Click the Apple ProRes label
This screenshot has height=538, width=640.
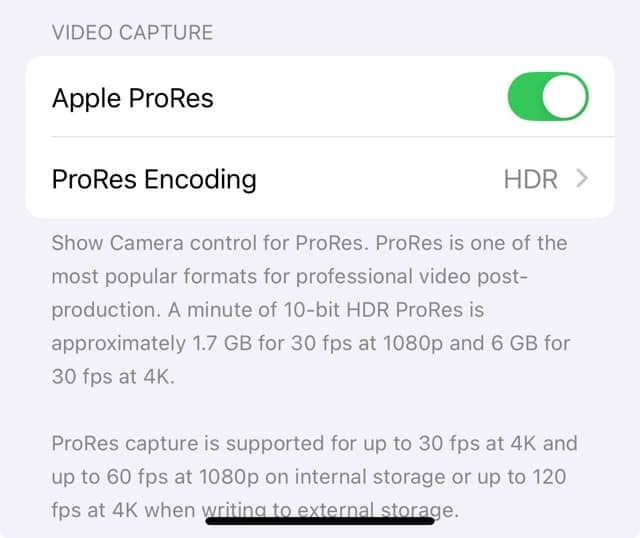tap(133, 98)
